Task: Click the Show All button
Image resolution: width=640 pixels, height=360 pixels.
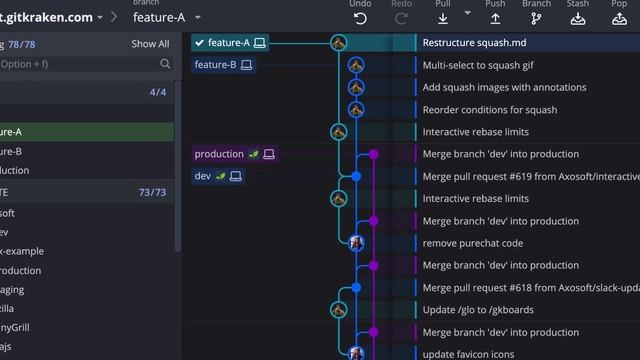Action: tap(150, 44)
